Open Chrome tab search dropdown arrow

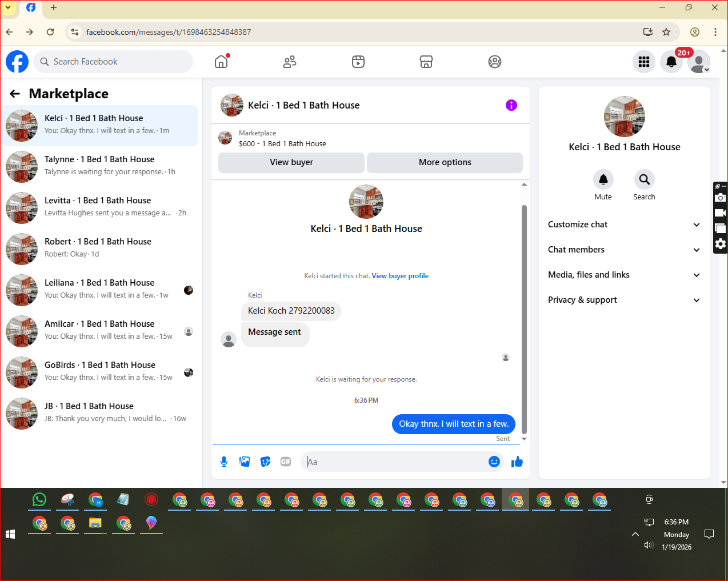(x=8, y=7)
